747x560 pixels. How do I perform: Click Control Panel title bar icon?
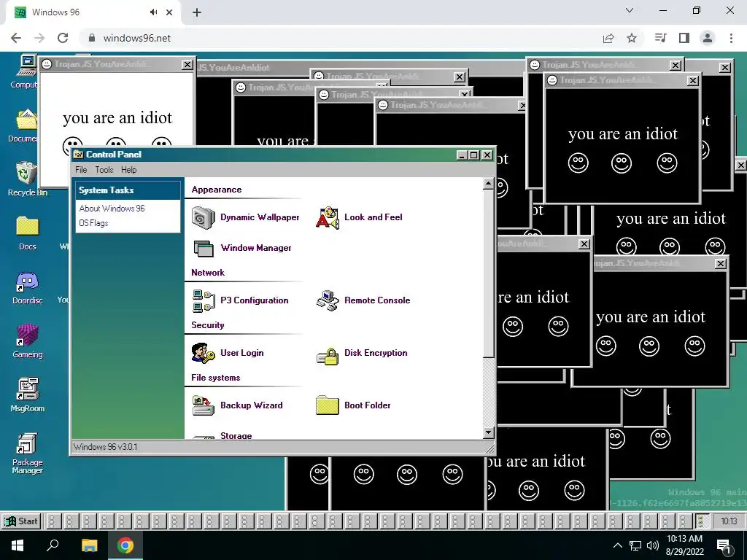(x=78, y=155)
